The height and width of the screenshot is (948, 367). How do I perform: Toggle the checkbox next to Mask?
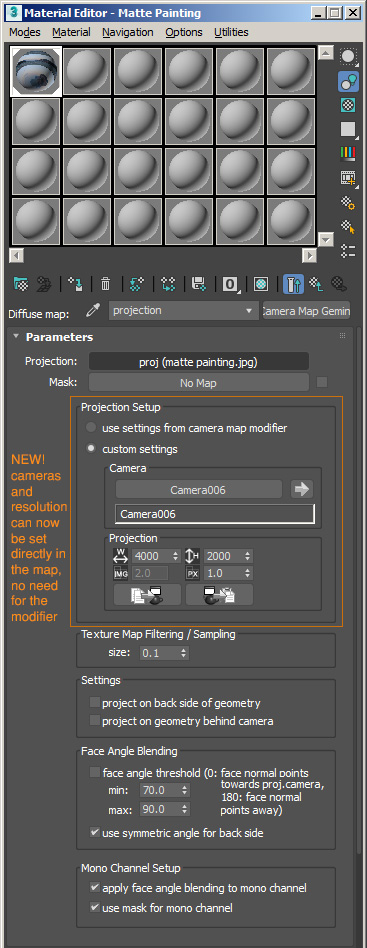[322, 382]
